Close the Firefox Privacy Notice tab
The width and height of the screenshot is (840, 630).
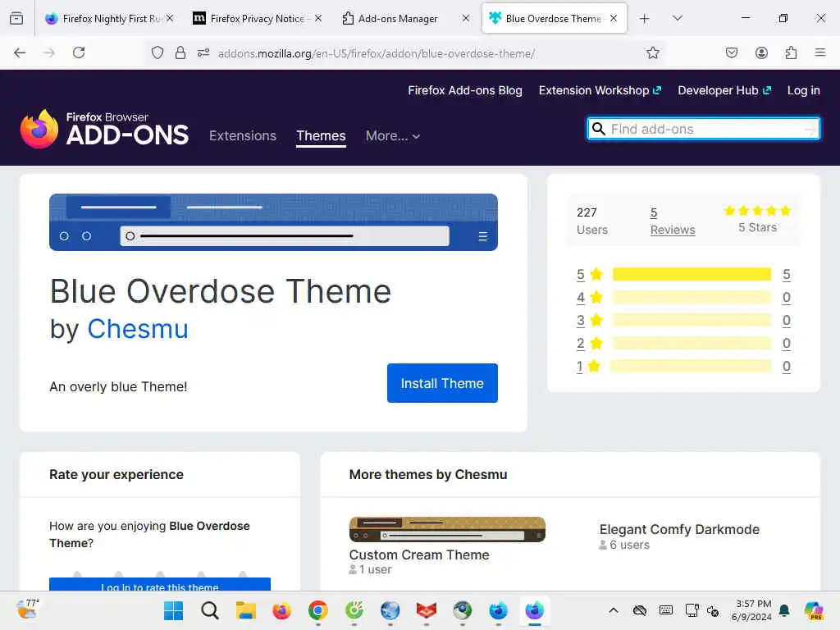(317, 19)
